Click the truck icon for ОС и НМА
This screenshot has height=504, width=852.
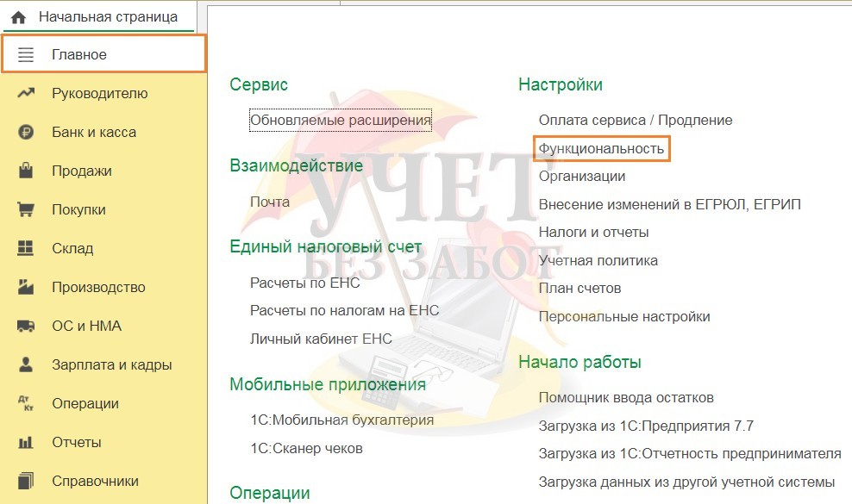pos(26,326)
